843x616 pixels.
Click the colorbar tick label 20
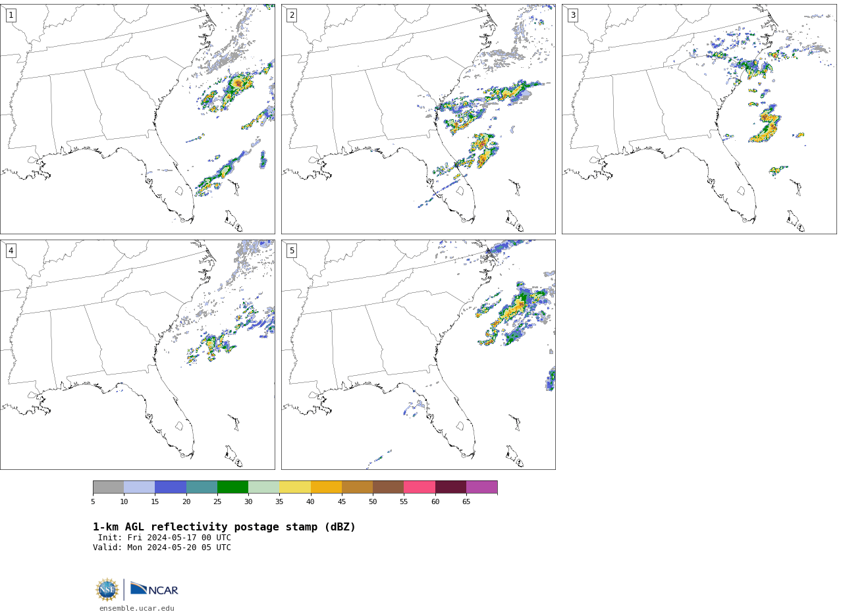186,501
